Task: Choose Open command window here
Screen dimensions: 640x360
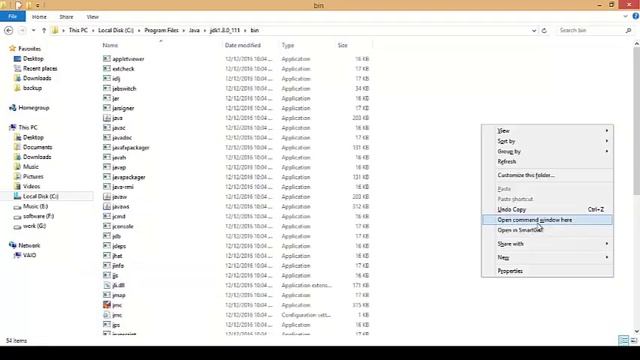Action: click(547, 220)
